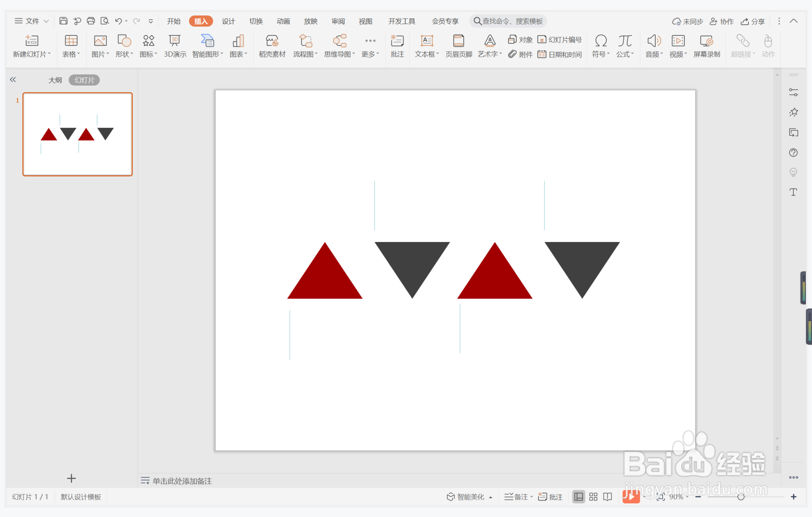Image resolution: width=812 pixels, height=517 pixels.
Task: Click Collaborate (协作) button
Action: pos(722,21)
